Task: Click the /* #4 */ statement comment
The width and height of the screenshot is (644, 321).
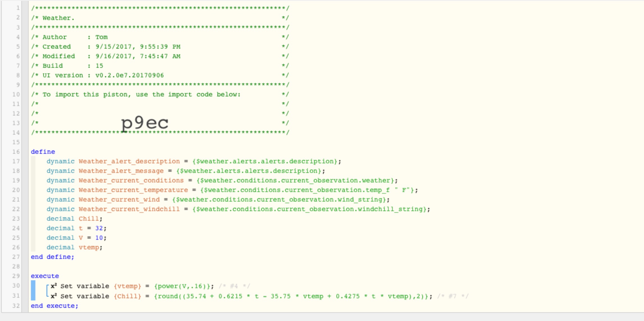Action: coord(234,286)
